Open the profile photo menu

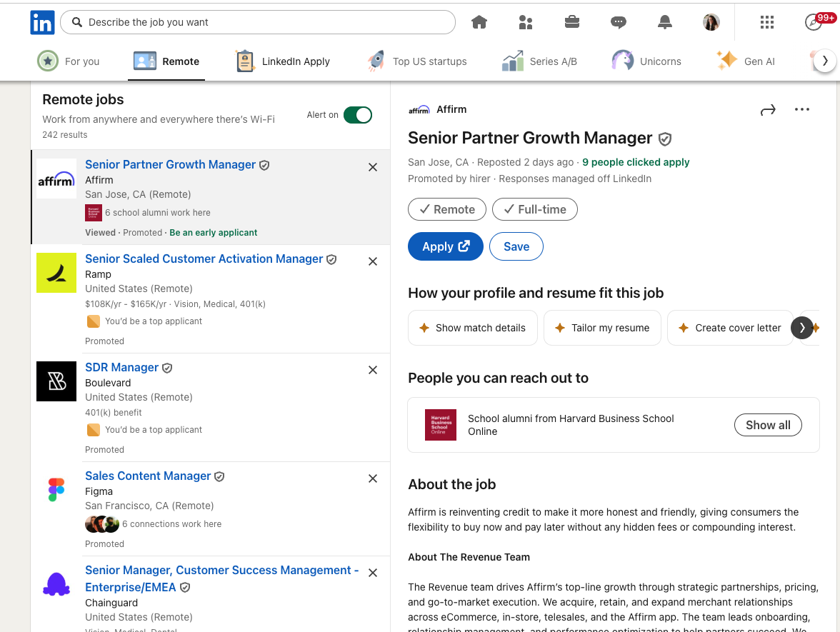pos(711,22)
